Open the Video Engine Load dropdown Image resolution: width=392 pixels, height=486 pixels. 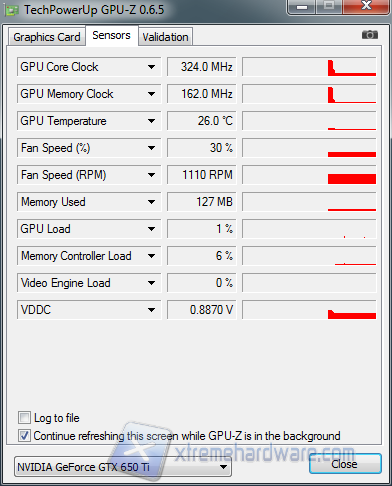click(151, 283)
